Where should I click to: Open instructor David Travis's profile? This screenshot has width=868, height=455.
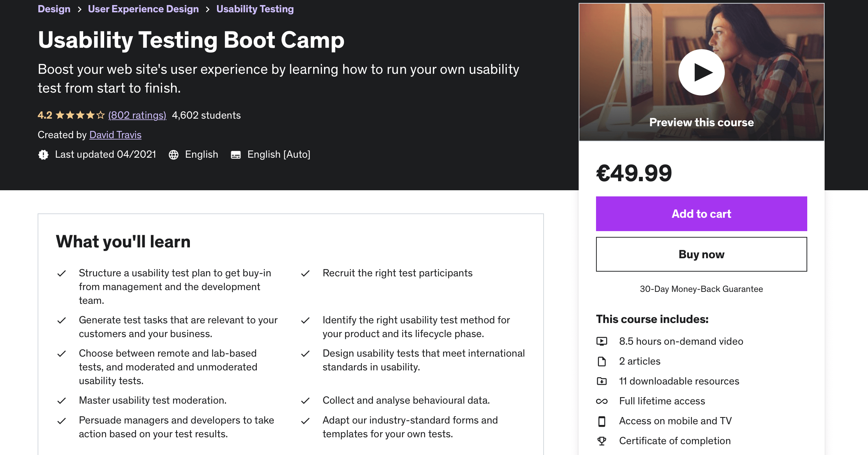point(115,135)
